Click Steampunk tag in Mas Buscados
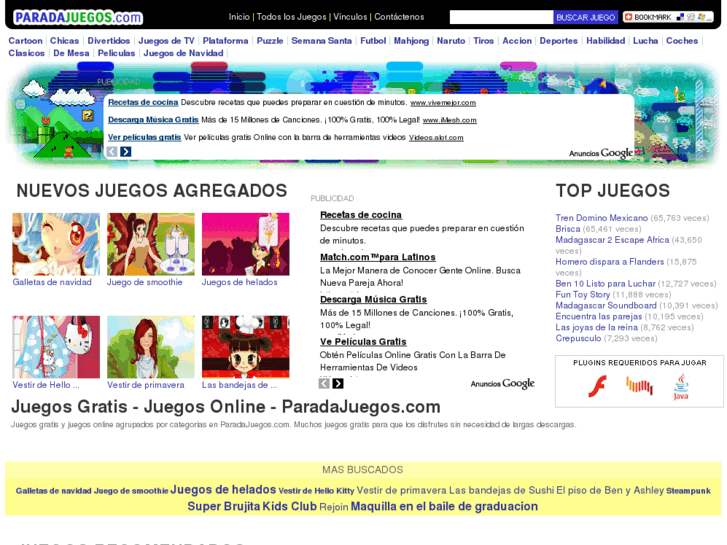 click(x=688, y=491)
